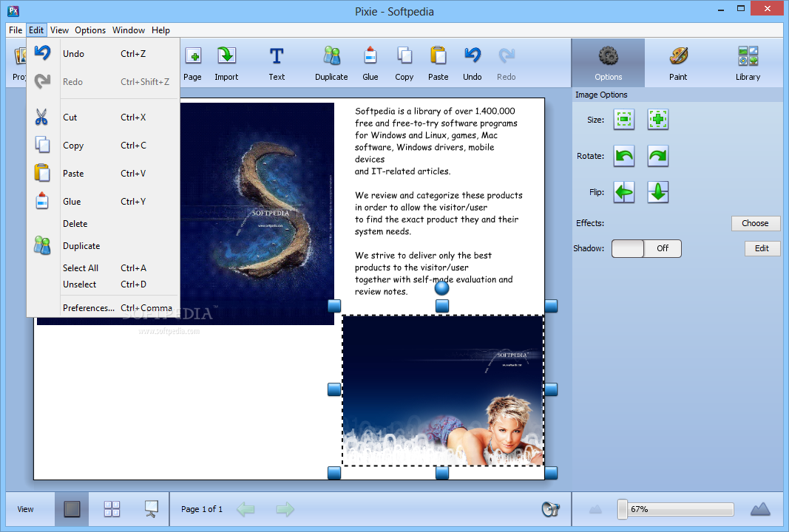Click the right-middle resize handle of the image
The width and height of the screenshot is (789, 532).
point(550,389)
